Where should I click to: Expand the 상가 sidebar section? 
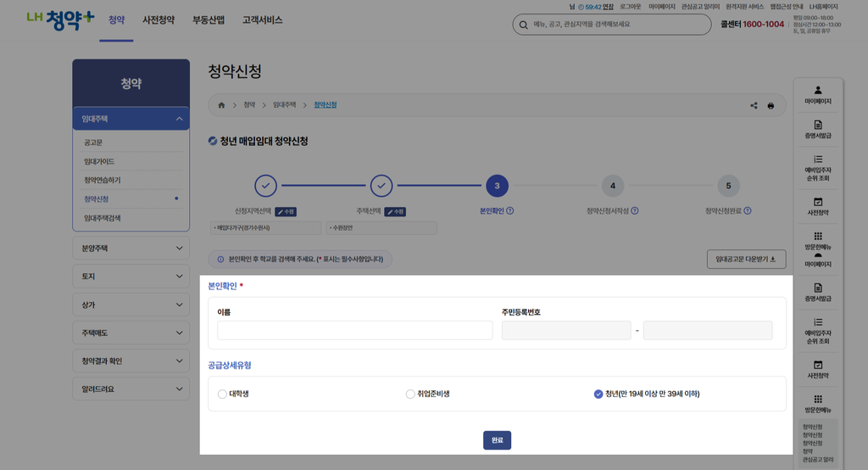[x=131, y=305]
